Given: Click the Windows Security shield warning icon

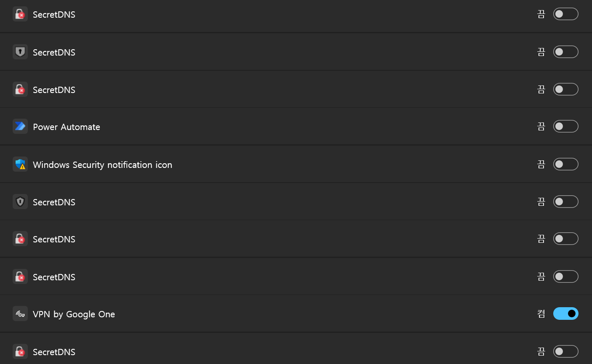Looking at the screenshot, I should coord(20,164).
